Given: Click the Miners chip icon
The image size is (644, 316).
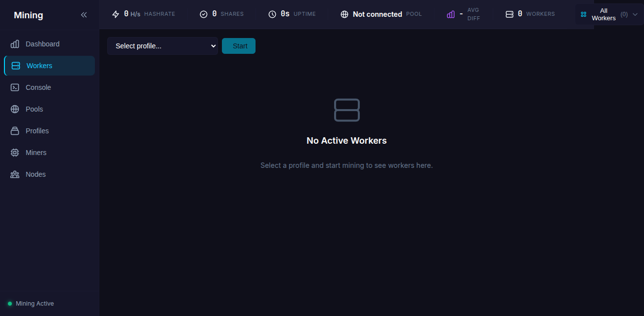Looking at the screenshot, I should coord(15,153).
